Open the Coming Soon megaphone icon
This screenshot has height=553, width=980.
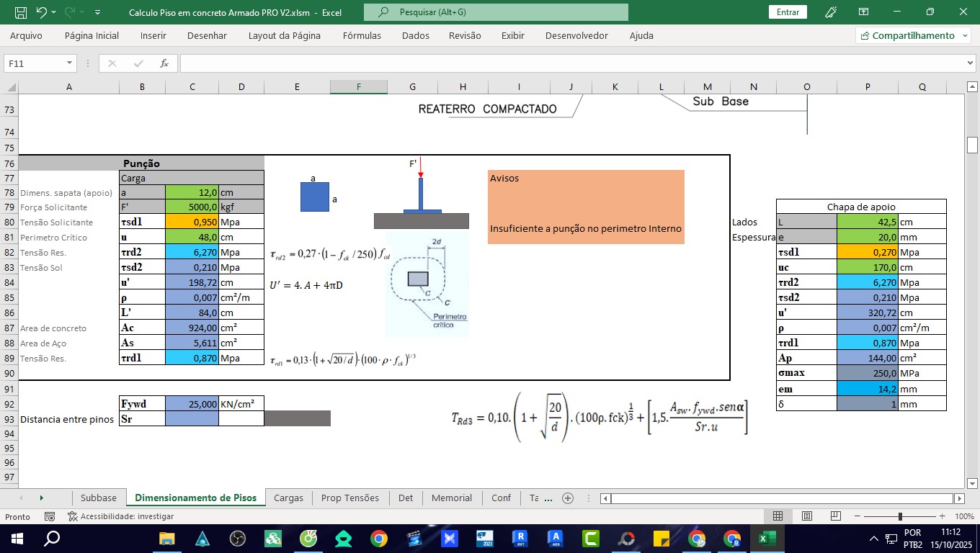pos(831,12)
